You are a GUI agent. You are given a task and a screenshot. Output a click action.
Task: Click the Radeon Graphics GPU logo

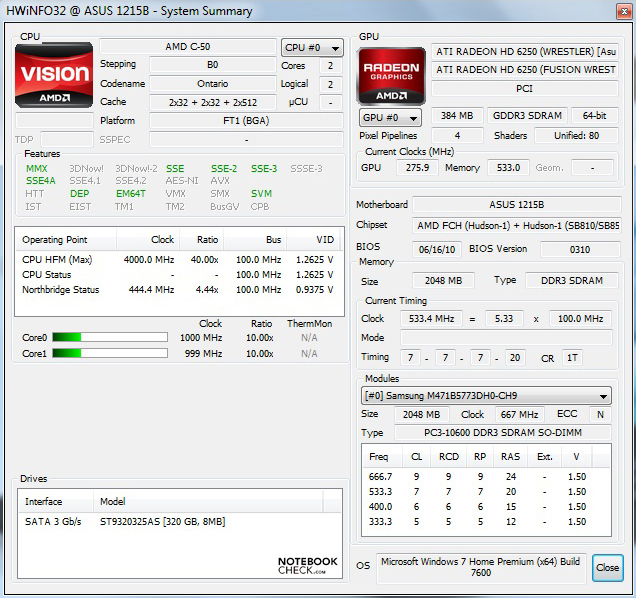pyautogui.click(x=391, y=76)
